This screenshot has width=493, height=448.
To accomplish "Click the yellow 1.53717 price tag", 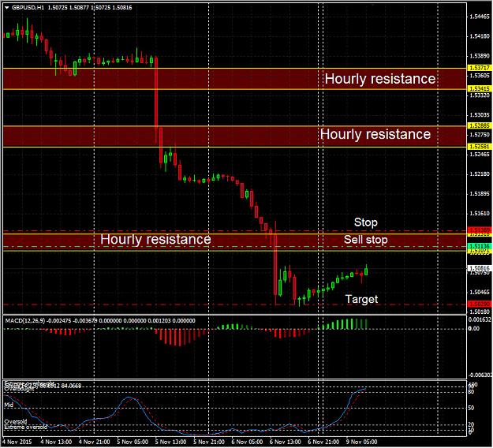I will 480,68.
